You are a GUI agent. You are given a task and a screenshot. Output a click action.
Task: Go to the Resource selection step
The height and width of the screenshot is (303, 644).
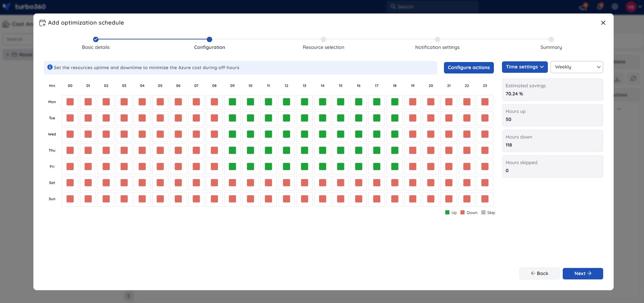tap(324, 39)
